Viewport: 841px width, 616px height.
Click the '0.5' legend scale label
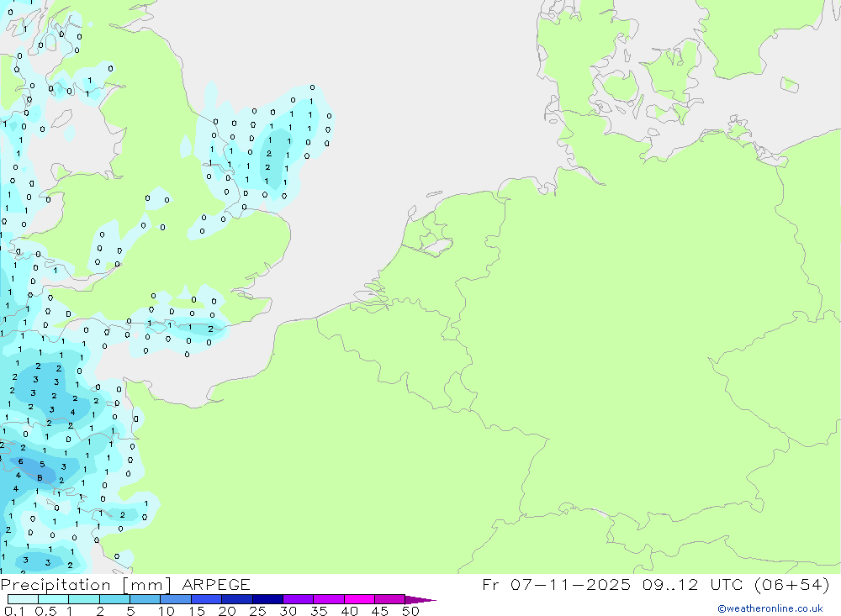pos(45,611)
